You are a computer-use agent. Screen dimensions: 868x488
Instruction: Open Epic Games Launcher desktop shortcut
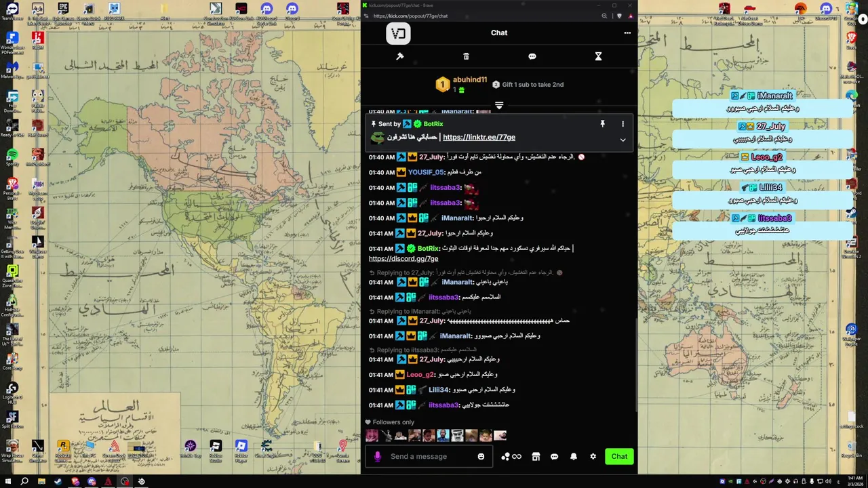click(x=63, y=13)
